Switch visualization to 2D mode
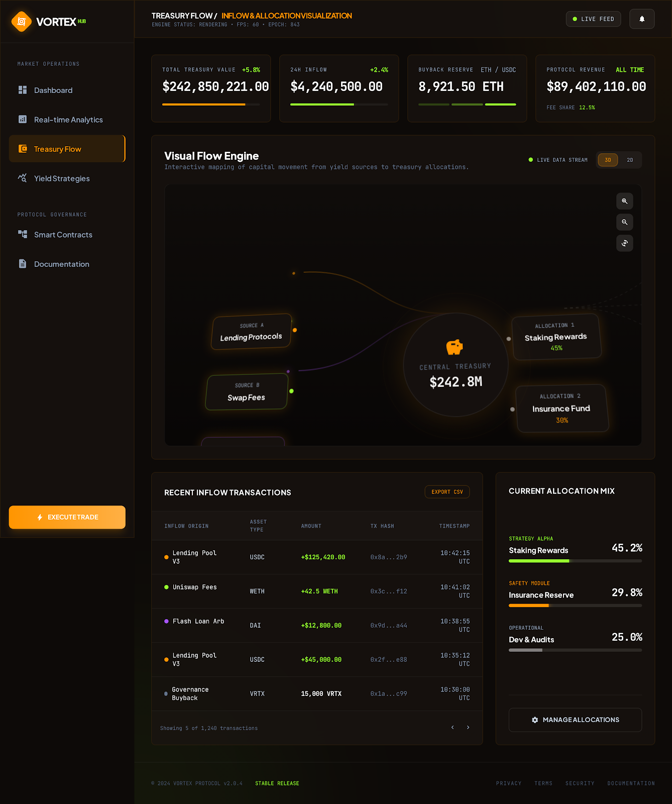This screenshot has height=804, width=672. pos(630,160)
